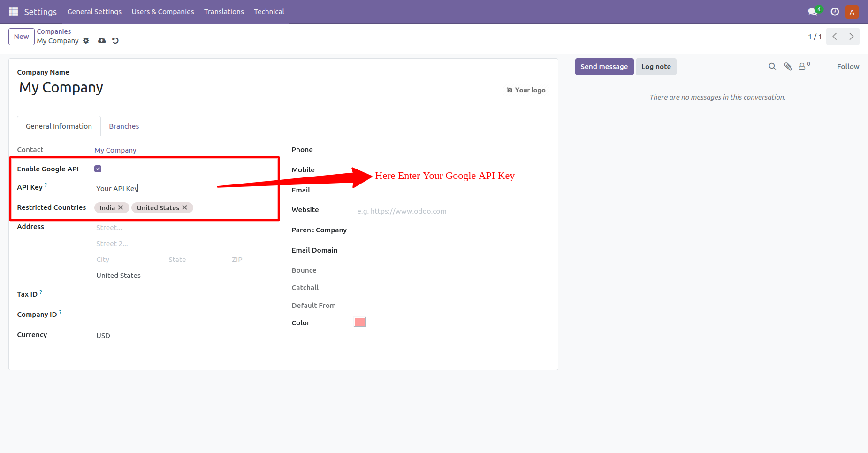Show followers via the person icon

tap(802, 66)
